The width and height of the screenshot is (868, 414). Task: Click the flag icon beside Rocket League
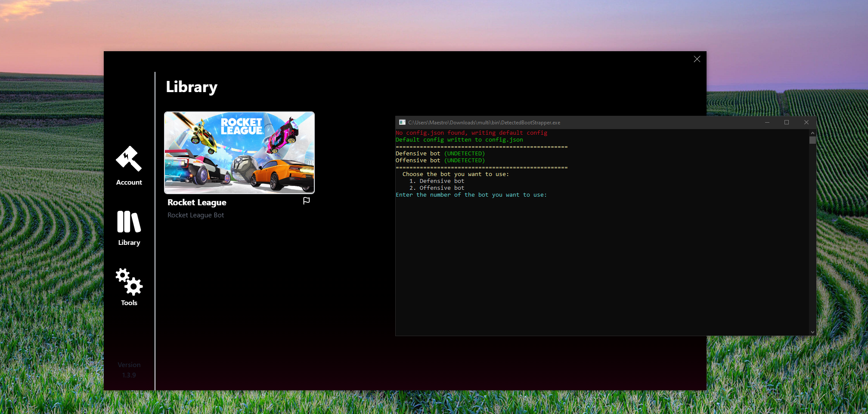[x=307, y=201]
